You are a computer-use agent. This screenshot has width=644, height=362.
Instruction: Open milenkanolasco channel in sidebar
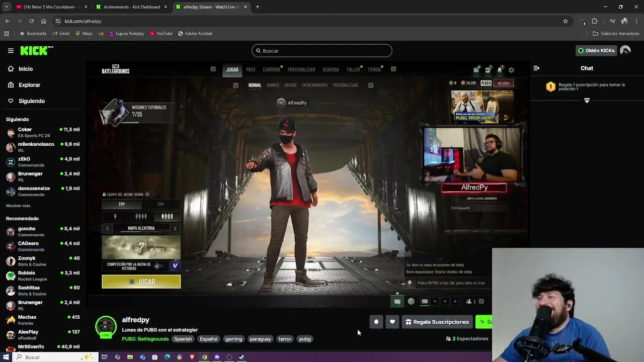[43, 147]
